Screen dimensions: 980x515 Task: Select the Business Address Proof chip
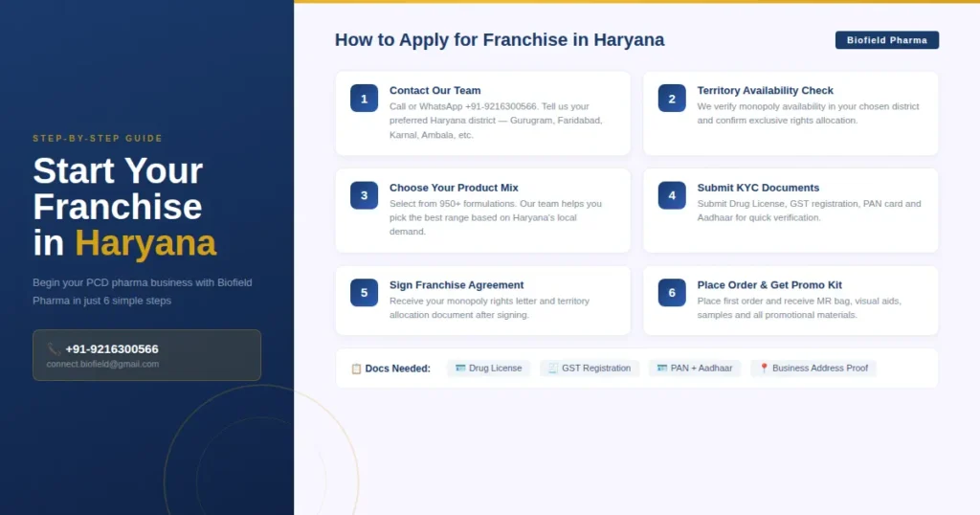[813, 369]
